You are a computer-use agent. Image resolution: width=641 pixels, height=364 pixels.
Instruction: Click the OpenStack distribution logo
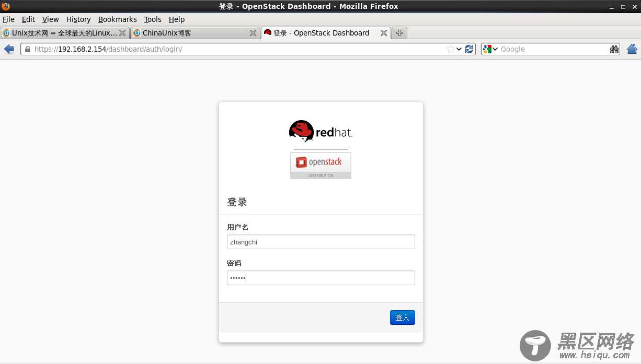[x=320, y=166]
